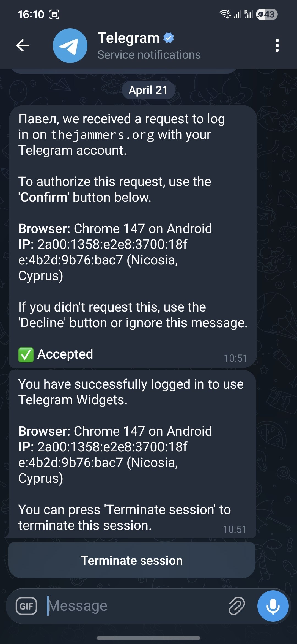Tap the April 21 date chip

tap(148, 90)
